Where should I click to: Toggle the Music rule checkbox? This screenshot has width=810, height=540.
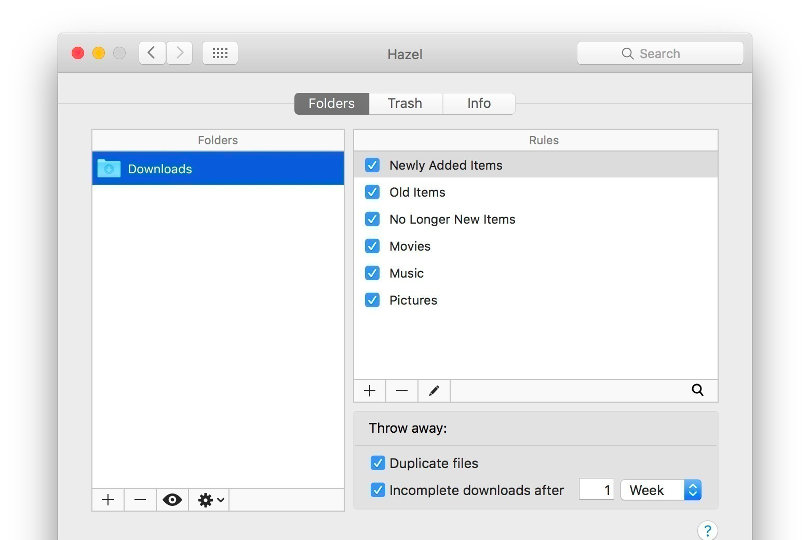[x=372, y=273]
